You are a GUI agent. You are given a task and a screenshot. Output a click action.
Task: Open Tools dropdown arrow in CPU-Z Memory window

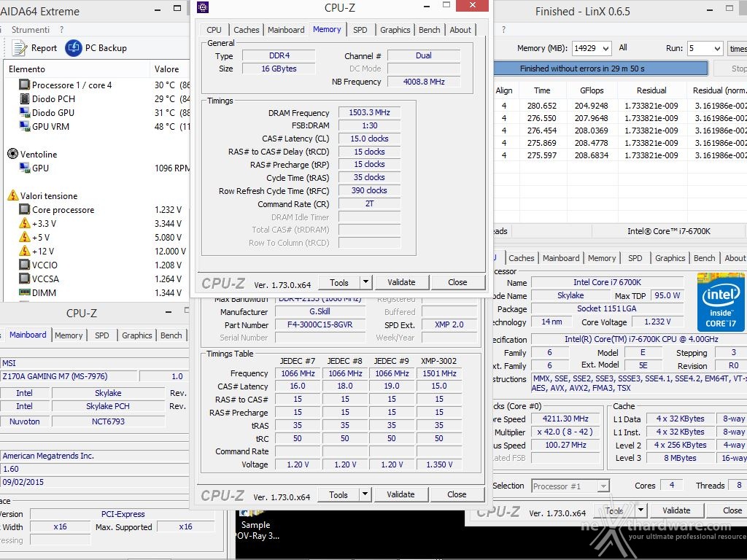point(365,282)
